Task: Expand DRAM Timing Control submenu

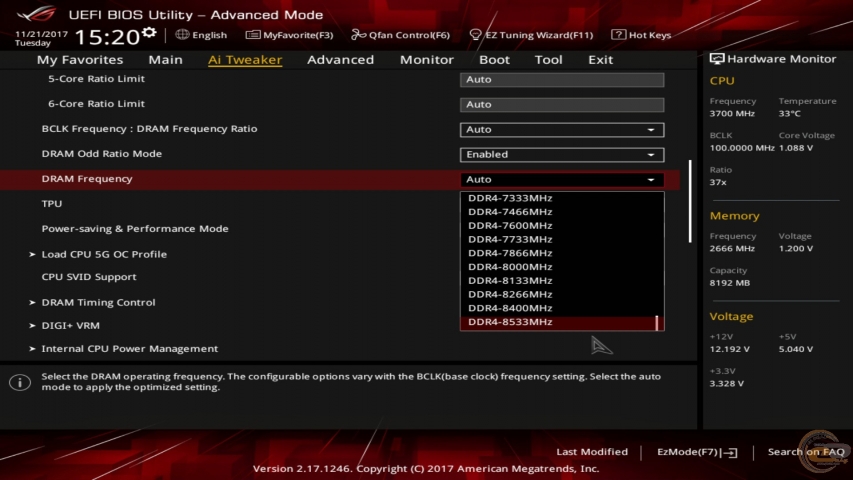Action: pyautogui.click(x=98, y=302)
